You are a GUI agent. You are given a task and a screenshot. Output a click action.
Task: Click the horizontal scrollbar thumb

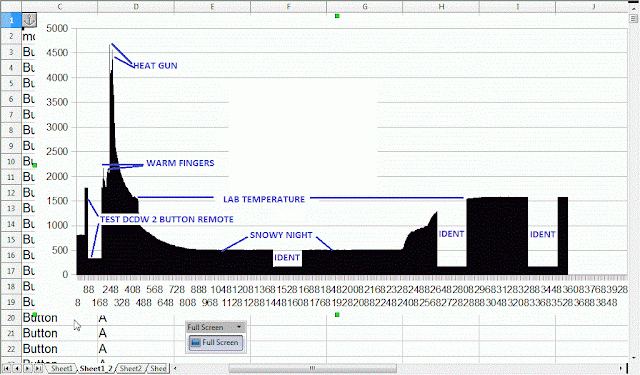(313, 368)
